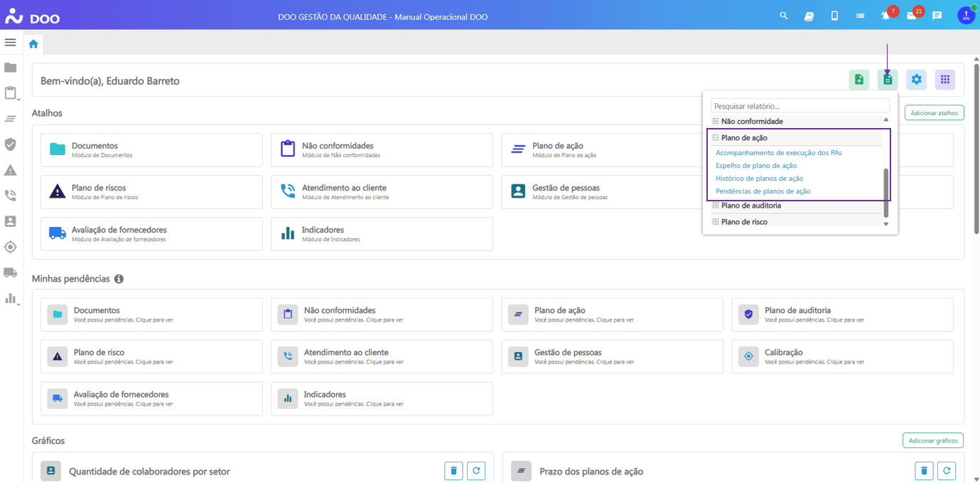Open Espelho de plano de ação report
The height and width of the screenshot is (483, 980).
(x=756, y=166)
